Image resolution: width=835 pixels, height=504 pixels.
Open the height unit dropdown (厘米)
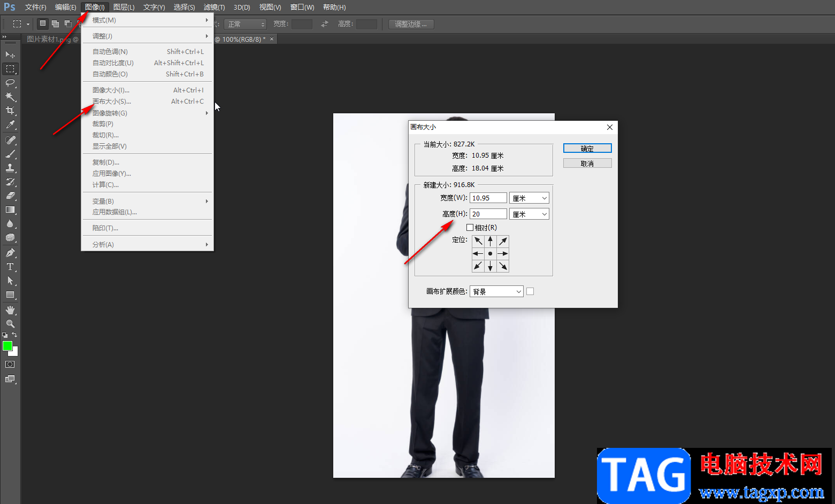(x=529, y=214)
